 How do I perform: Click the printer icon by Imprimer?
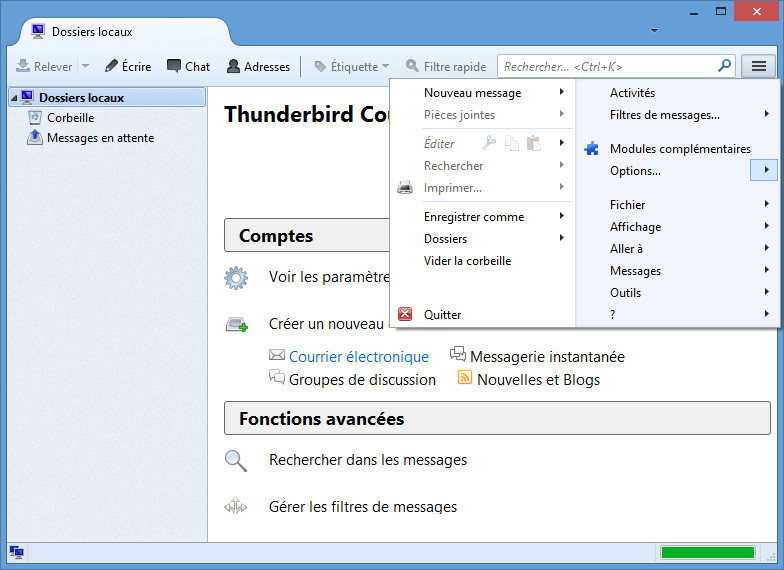tap(405, 188)
